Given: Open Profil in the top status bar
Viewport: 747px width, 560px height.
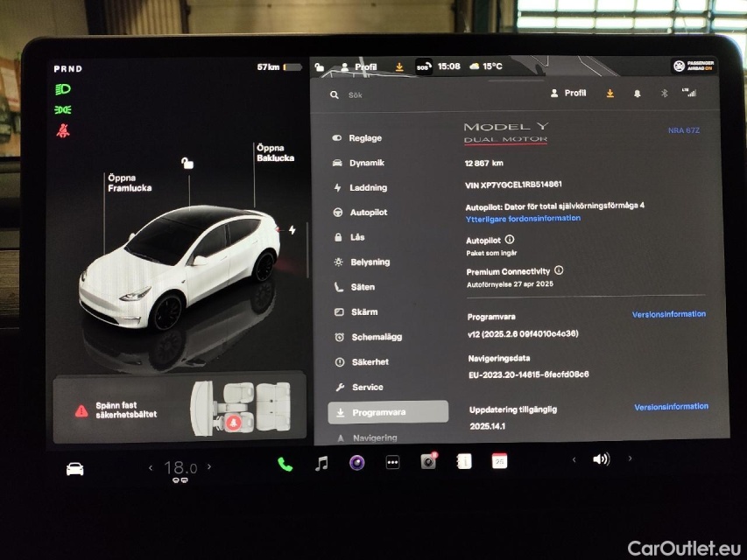Looking at the screenshot, I should pos(359,66).
